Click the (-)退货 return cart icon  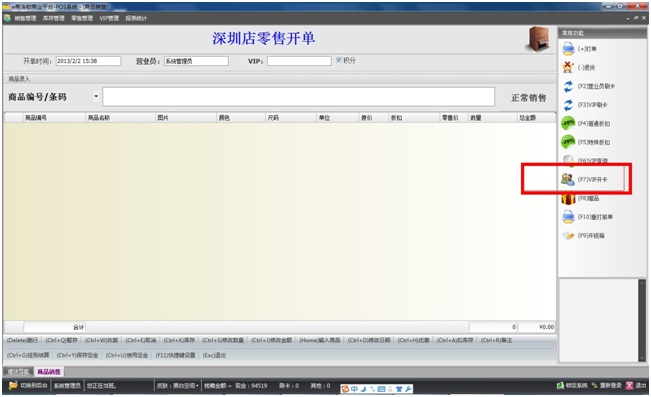tap(568, 67)
